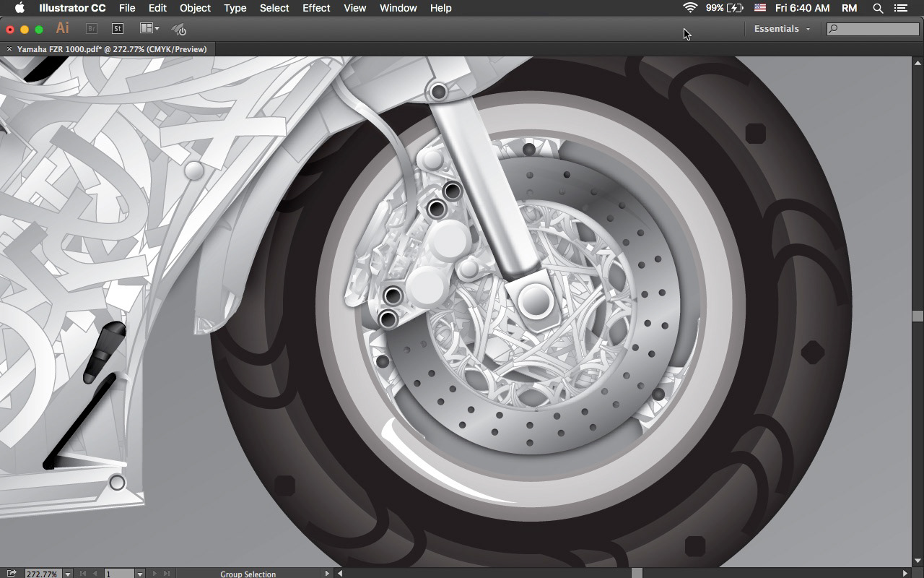Click the Wi-Fi status icon
Screen dimensions: 924x578
pyautogui.click(x=691, y=8)
